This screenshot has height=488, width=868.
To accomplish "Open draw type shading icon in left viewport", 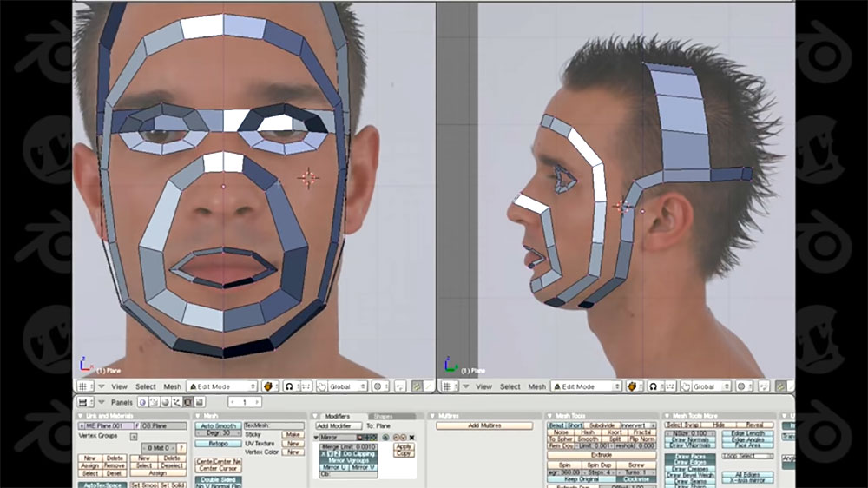I will (x=270, y=386).
